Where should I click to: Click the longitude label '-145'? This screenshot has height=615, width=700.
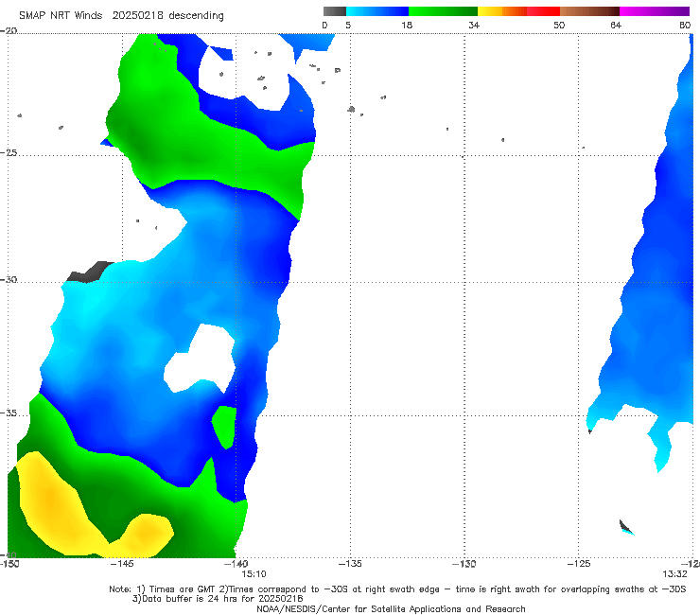121,564
